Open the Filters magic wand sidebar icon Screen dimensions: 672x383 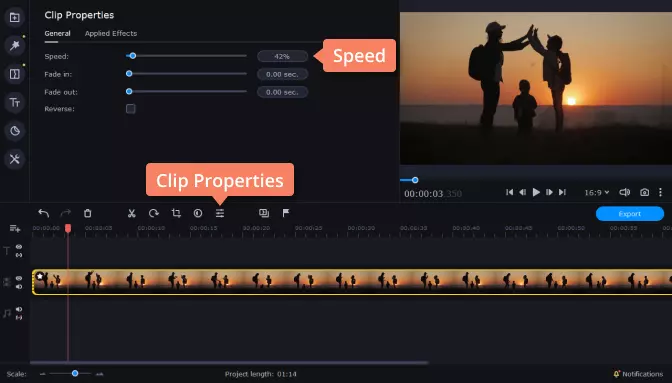(15, 45)
